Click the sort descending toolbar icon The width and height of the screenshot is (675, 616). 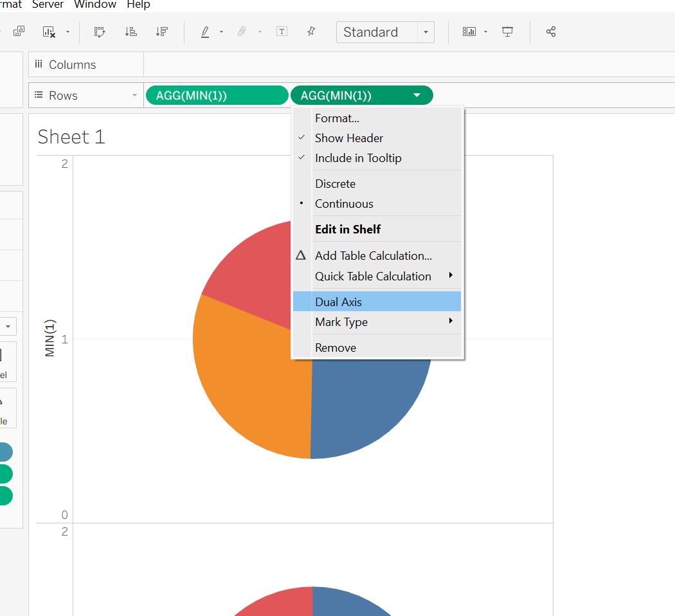tap(162, 32)
